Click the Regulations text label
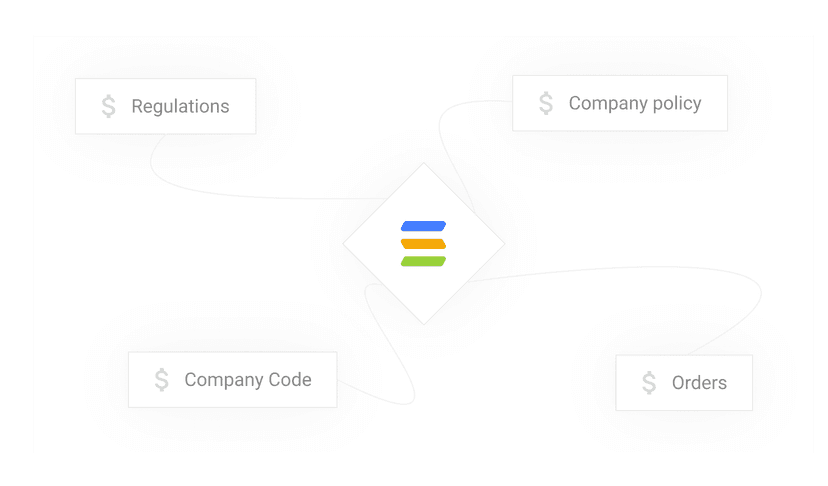The height and width of the screenshot is (486, 828). coord(181,106)
